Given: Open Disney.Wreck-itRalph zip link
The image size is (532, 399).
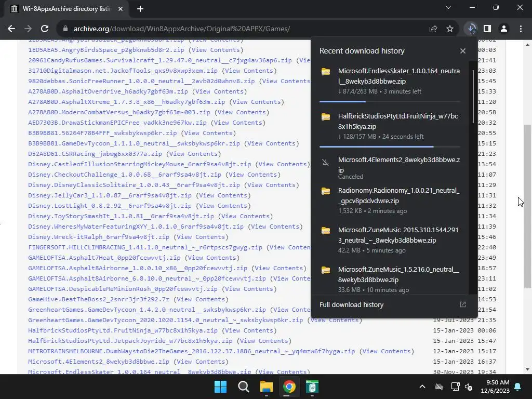Looking at the screenshot, I should [99, 237].
